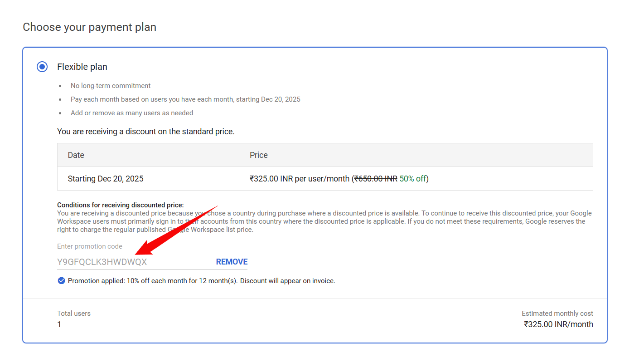The image size is (644, 348).
Task: Click the Date column header
Action: tap(76, 155)
